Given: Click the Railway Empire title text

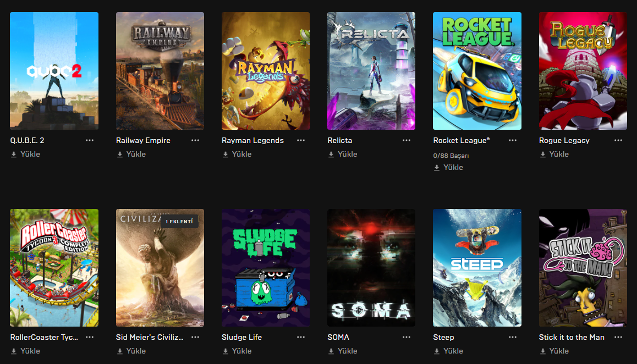Looking at the screenshot, I should pos(144,140).
